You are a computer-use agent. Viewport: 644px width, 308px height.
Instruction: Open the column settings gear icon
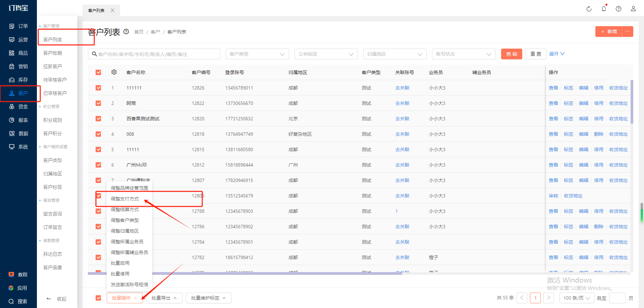point(114,72)
